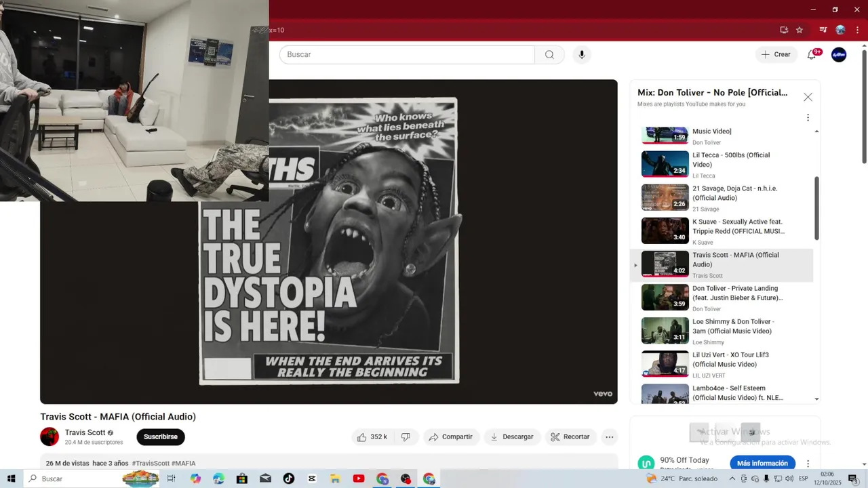This screenshot has width=868, height=488.
Task: Open Task View in the taskbar
Action: [171, 479]
